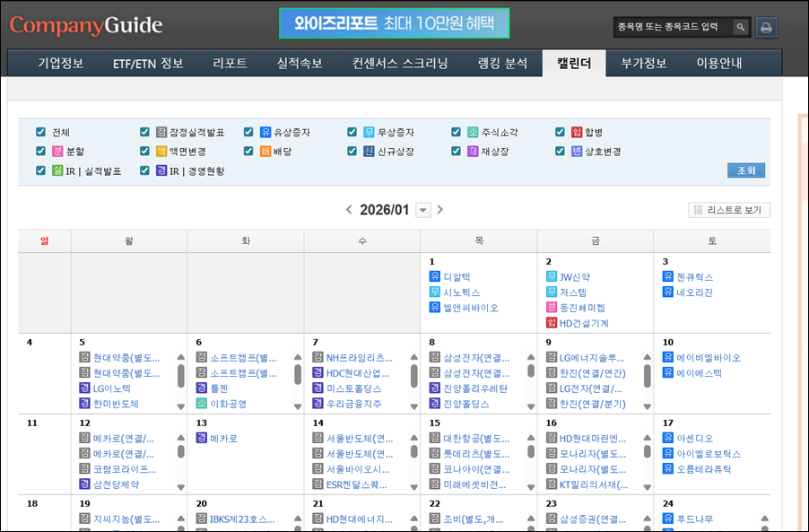Screen dimensions: 809x532
Task: Click the down arrow in the 7th's list
Action: (x=414, y=406)
